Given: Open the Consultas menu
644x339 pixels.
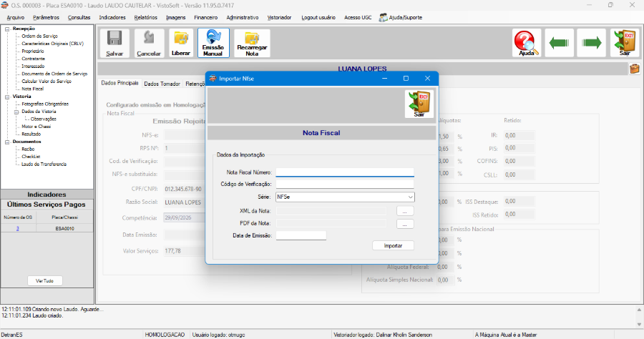Looking at the screenshot, I should 79,18.
